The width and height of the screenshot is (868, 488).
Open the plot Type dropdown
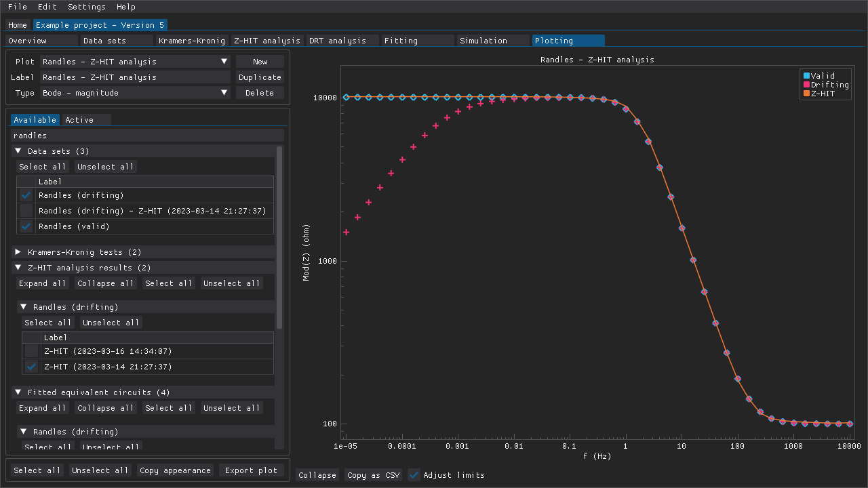(x=135, y=93)
